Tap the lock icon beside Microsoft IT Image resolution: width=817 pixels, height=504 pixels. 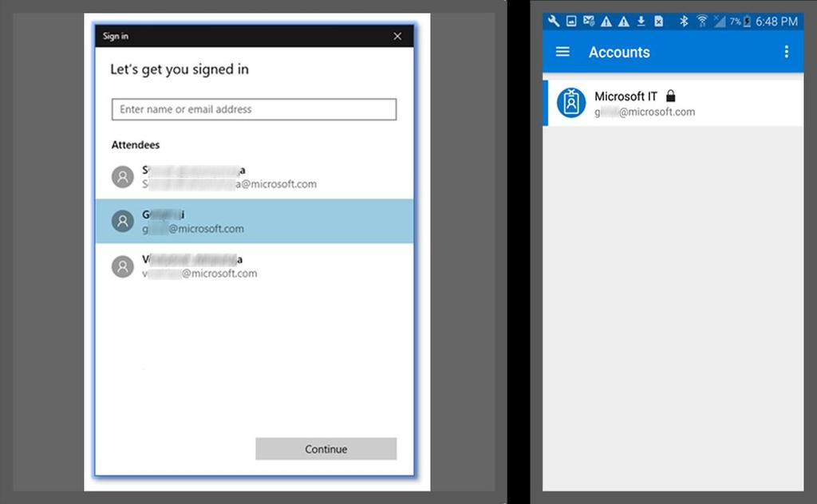pos(670,96)
